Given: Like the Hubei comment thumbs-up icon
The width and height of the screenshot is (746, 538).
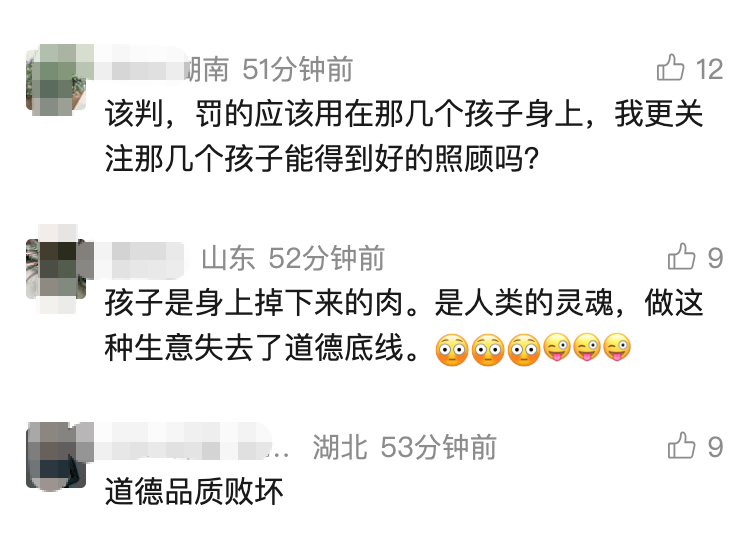Looking at the screenshot, I should tap(681, 445).
